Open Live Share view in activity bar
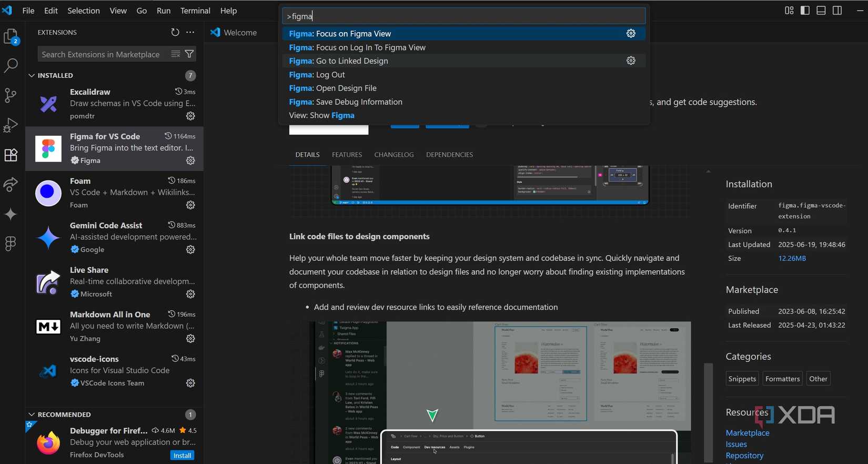868x464 pixels. pos(11,185)
